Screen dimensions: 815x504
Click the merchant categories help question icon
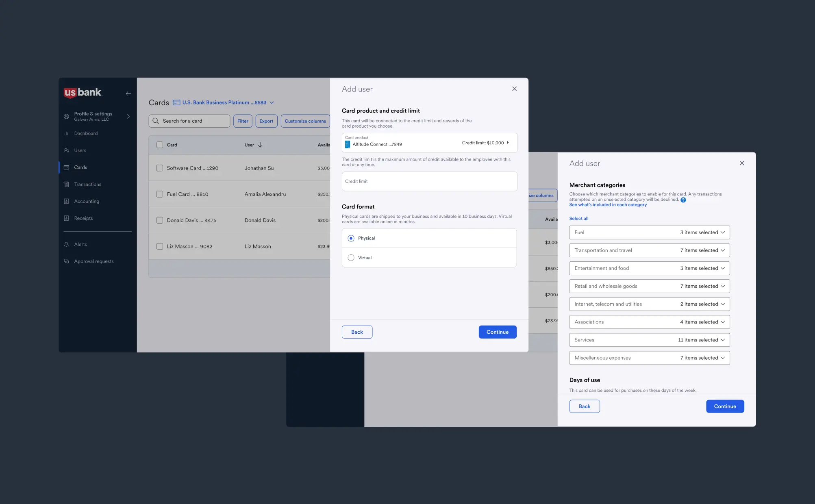(x=683, y=200)
